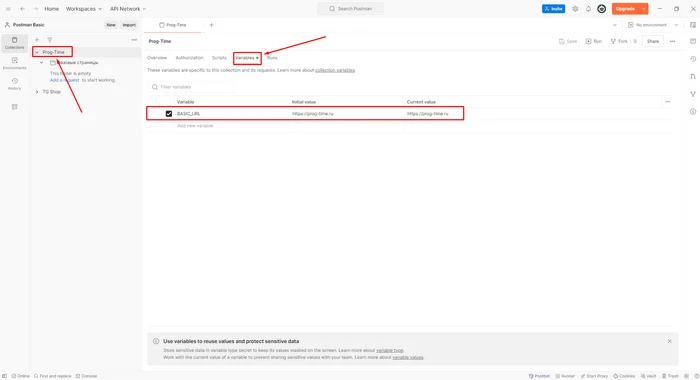Click Start Proxy in the status bar
Viewport: 700px width, 380px height.
(x=594, y=376)
